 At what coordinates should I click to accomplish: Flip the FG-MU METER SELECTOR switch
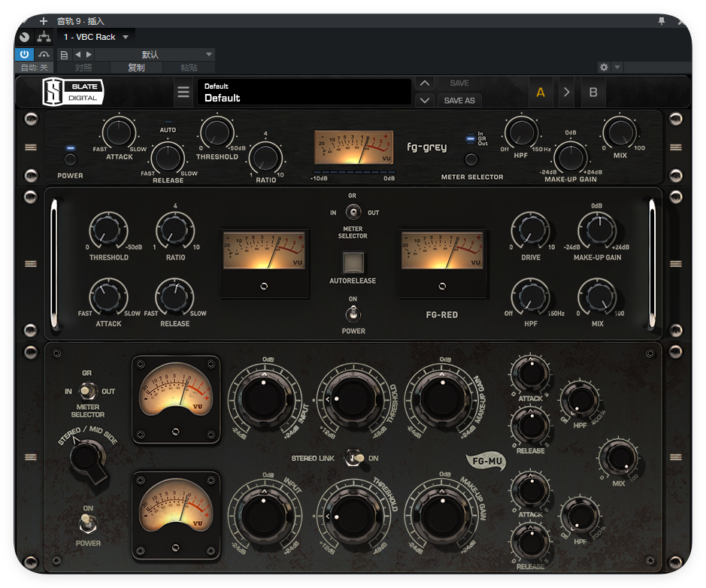tap(88, 391)
